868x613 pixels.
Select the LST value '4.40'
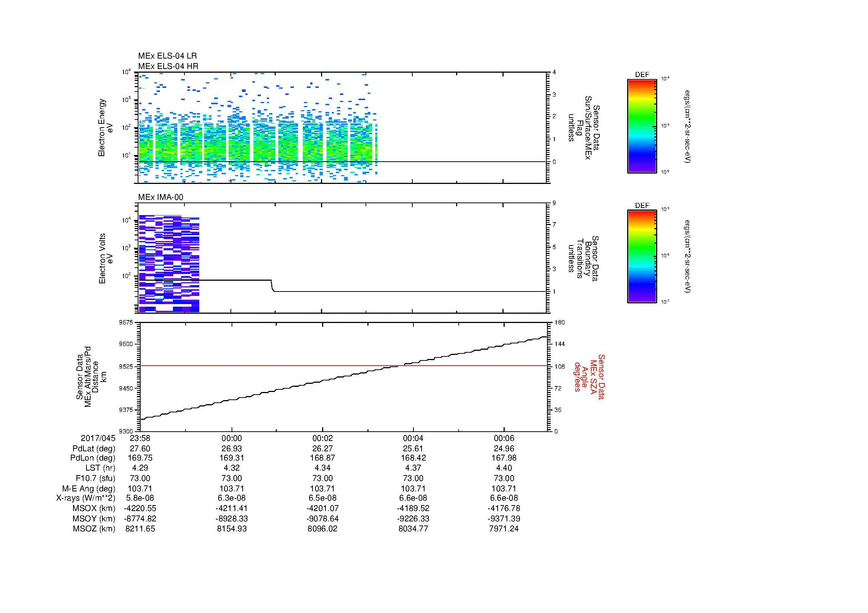tap(504, 468)
